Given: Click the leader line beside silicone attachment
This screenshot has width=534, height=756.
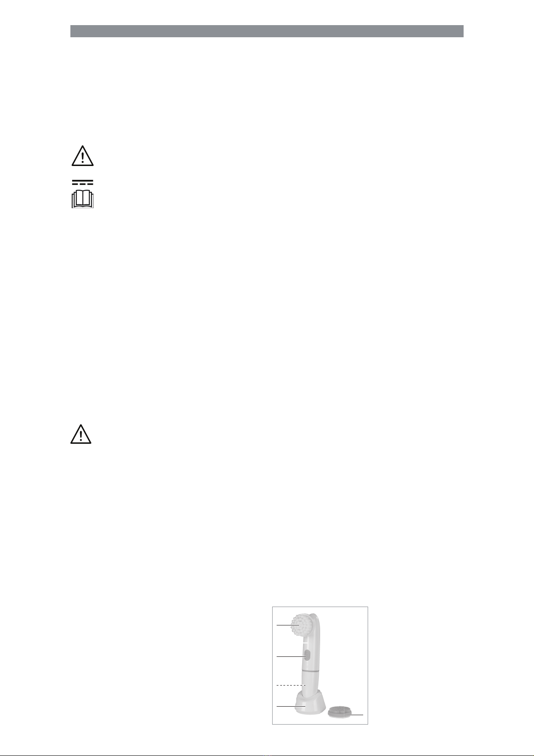Looking at the screenshot, I should coord(353,714).
